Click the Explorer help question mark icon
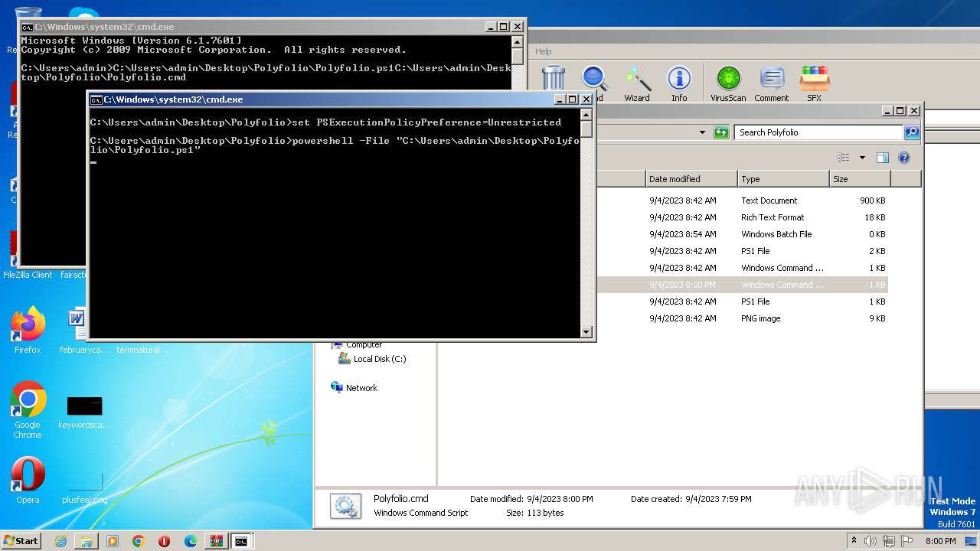Viewport: 980px width, 551px height. coord(904,158)
